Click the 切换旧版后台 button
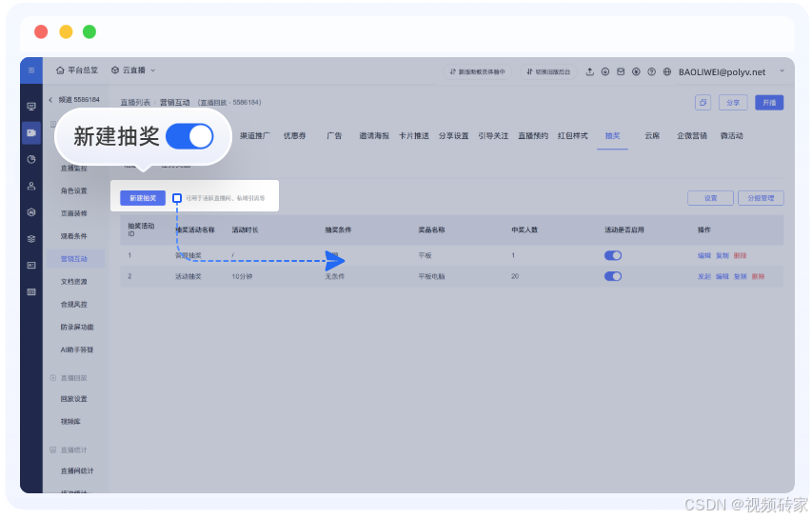The width and height of the screenshot is (812, 519). [548, 72]
